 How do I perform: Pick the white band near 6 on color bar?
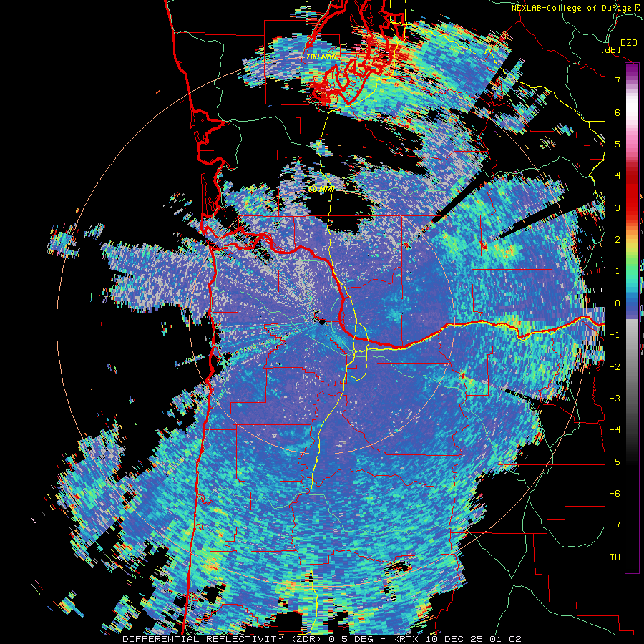point(632,109)
